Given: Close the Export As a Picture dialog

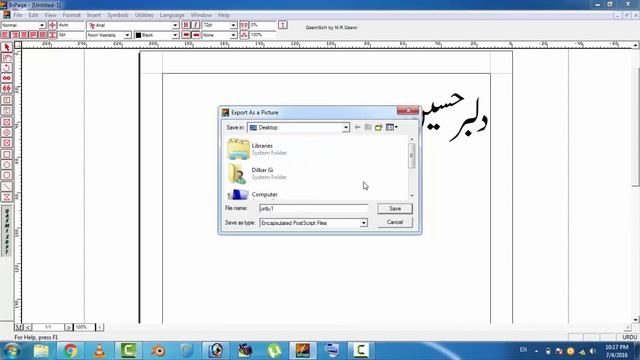Looking at the screenshot, I should [407, 111].
